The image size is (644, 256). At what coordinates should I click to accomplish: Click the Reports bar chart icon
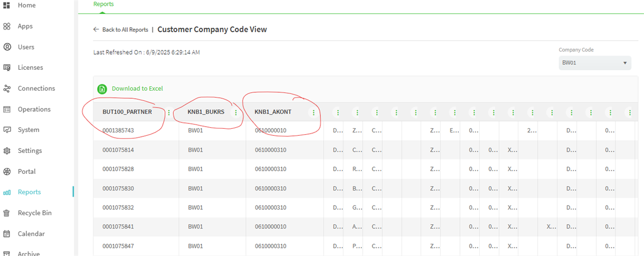click(x=7, y=192)
